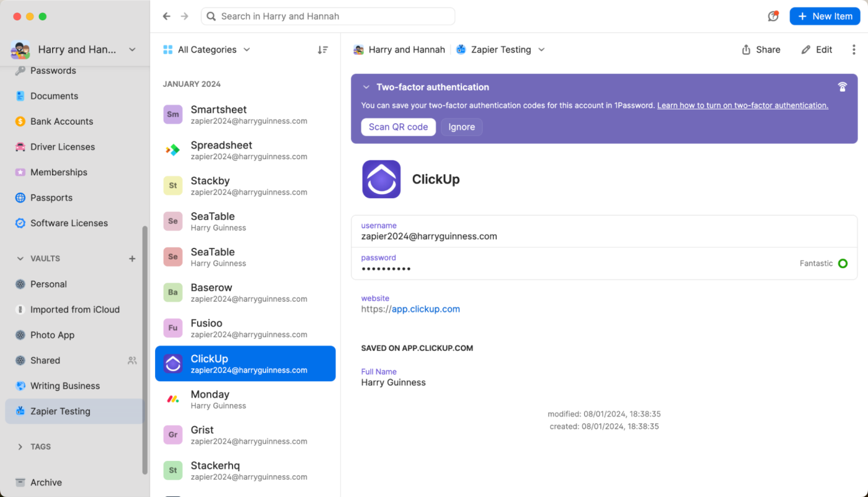This screenshot has width=868, height=497.
Task: Open the All Categories dropdown
Action: pos(206,50)
